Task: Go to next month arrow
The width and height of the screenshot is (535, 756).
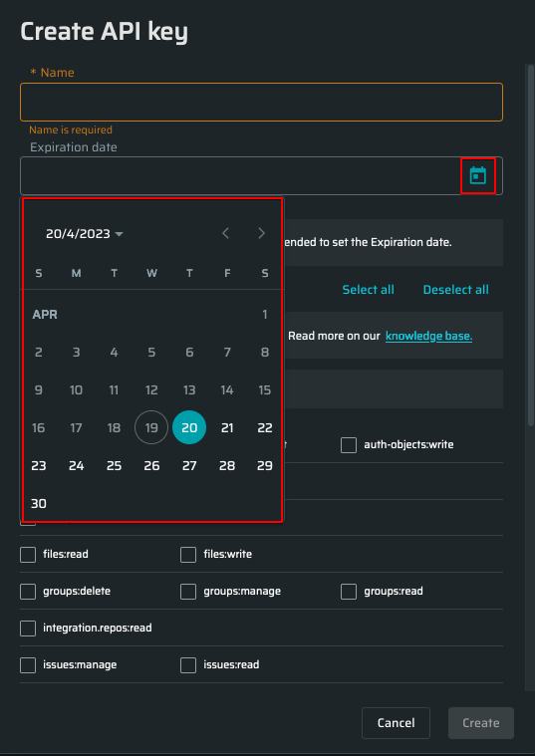Action: [x=261, y=233]
